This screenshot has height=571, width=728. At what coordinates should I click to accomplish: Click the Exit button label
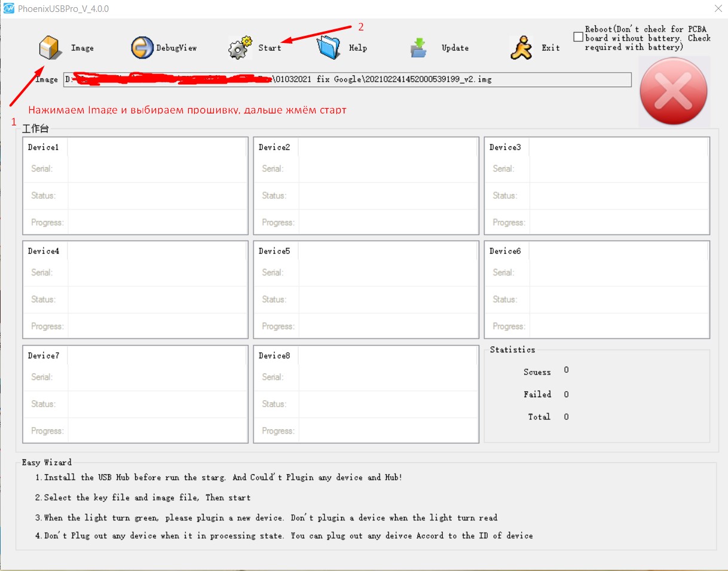[550, 48]
